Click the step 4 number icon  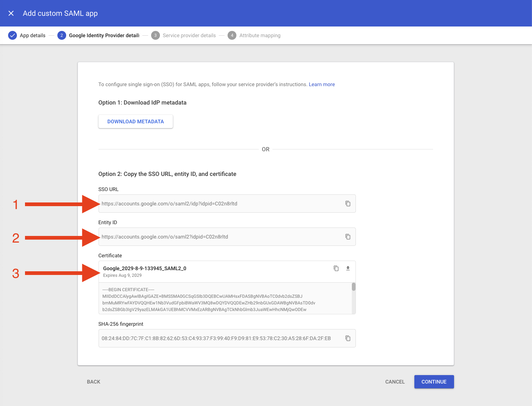click(232, 35)
